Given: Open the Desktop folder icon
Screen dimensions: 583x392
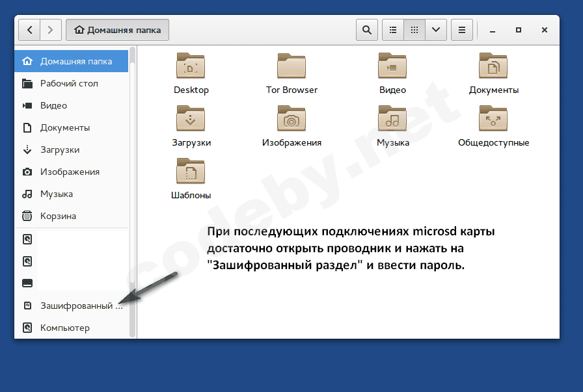Looking at the screenshot, I should [191, 66].
